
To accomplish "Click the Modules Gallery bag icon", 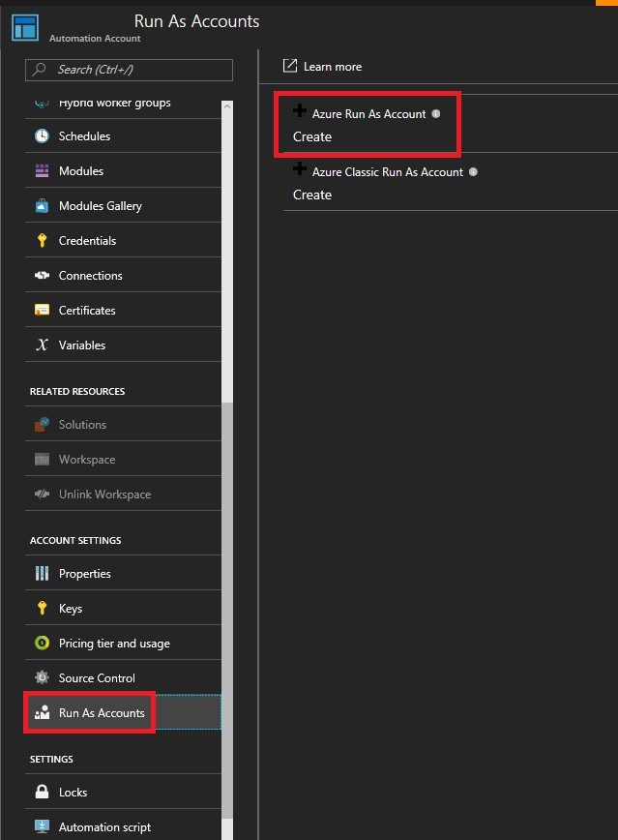I will [x=42, y=206].
